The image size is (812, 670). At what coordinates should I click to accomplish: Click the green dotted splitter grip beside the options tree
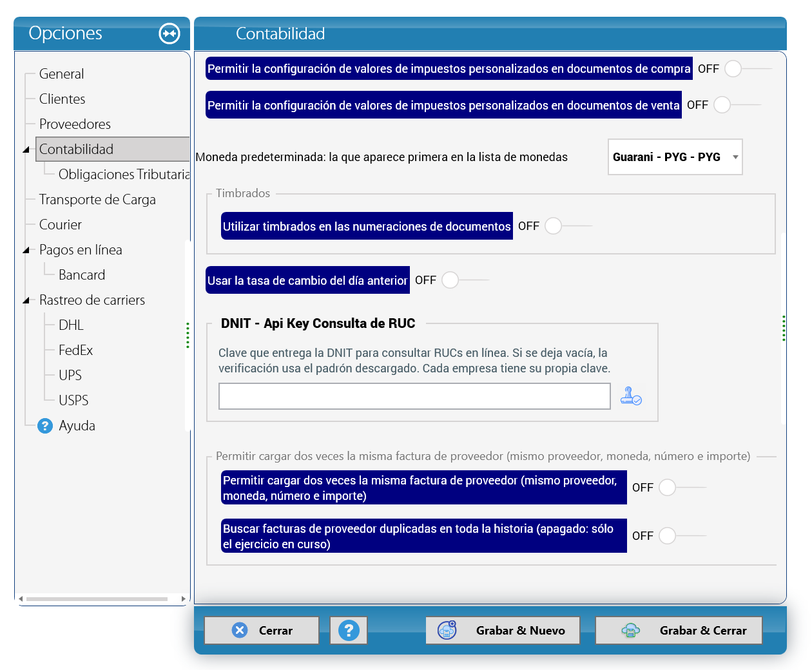[x=188, y=335]
